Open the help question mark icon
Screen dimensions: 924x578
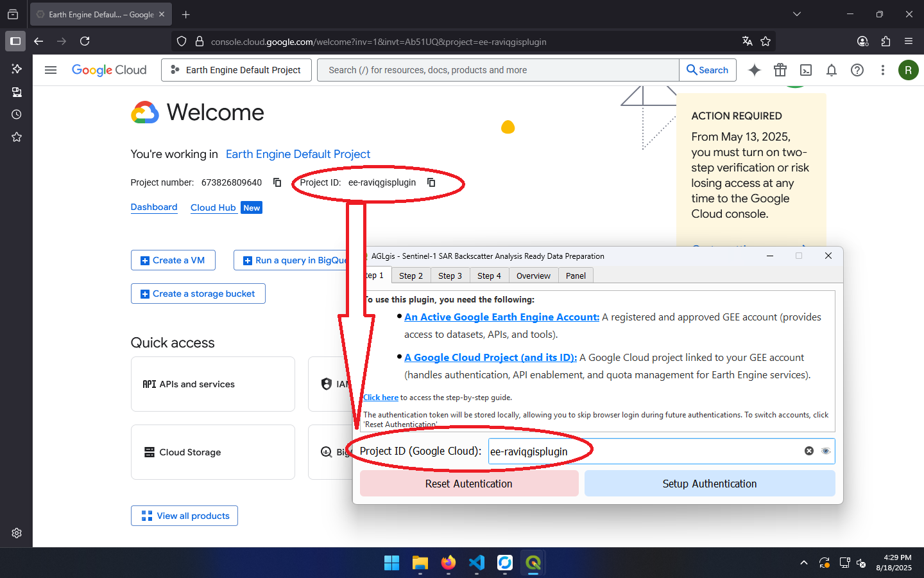coord(857,70)
